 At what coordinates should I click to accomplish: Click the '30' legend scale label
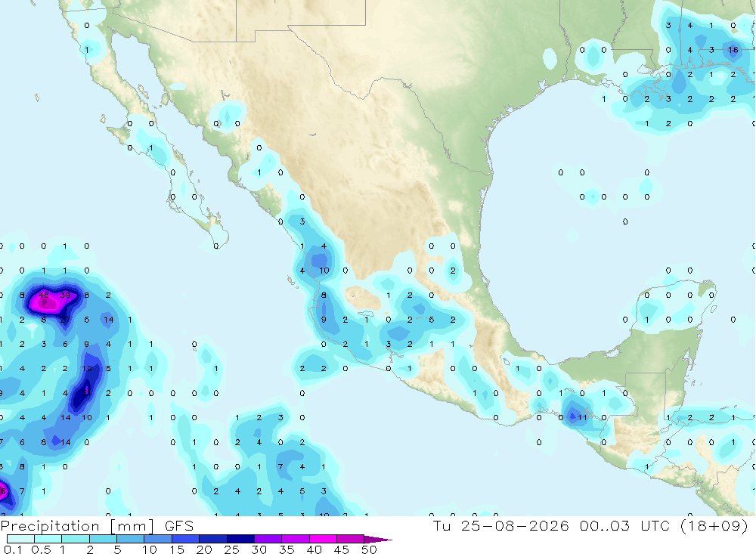pyautogui.click(x=259, y=549)
